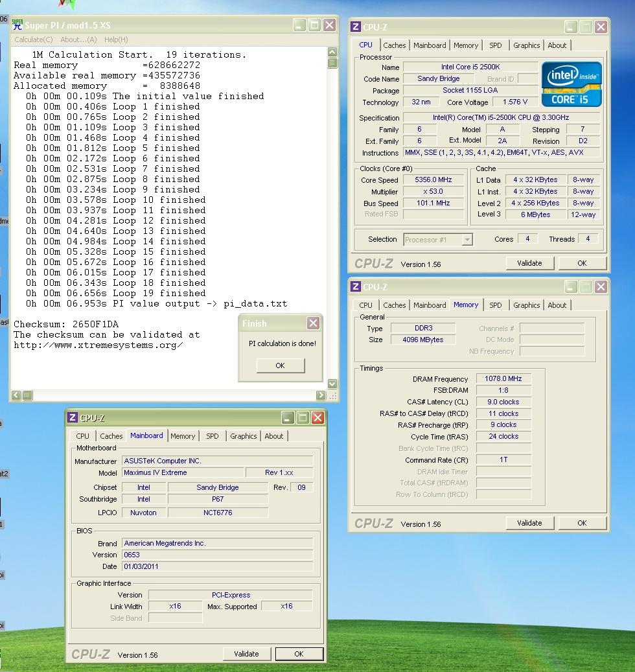The width and height of the screenshot is (635, 672).
Task: Click OK in PI calculation done dialog
Action: 281,365
